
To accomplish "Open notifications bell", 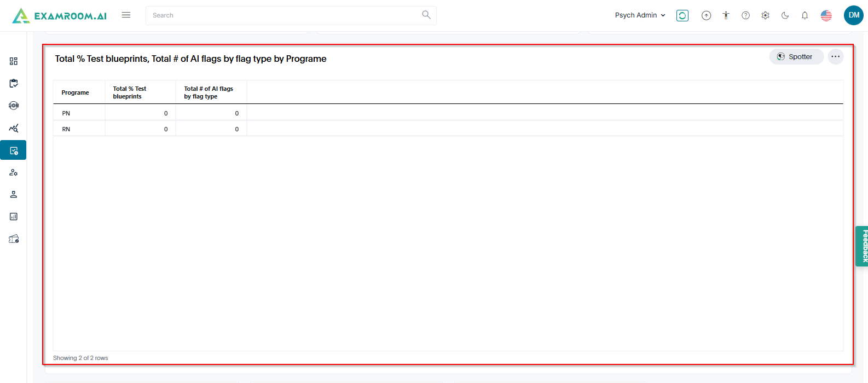I will tap(805, 15).
